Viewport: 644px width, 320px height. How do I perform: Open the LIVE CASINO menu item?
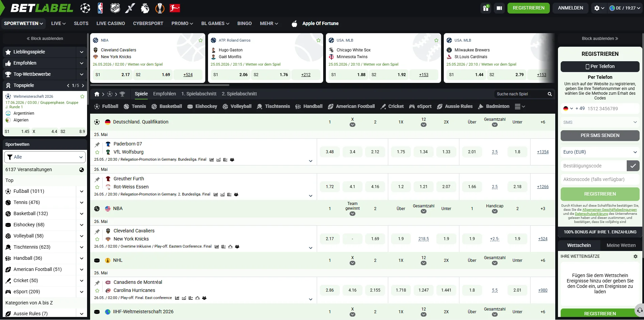click(x=111, y=23)
